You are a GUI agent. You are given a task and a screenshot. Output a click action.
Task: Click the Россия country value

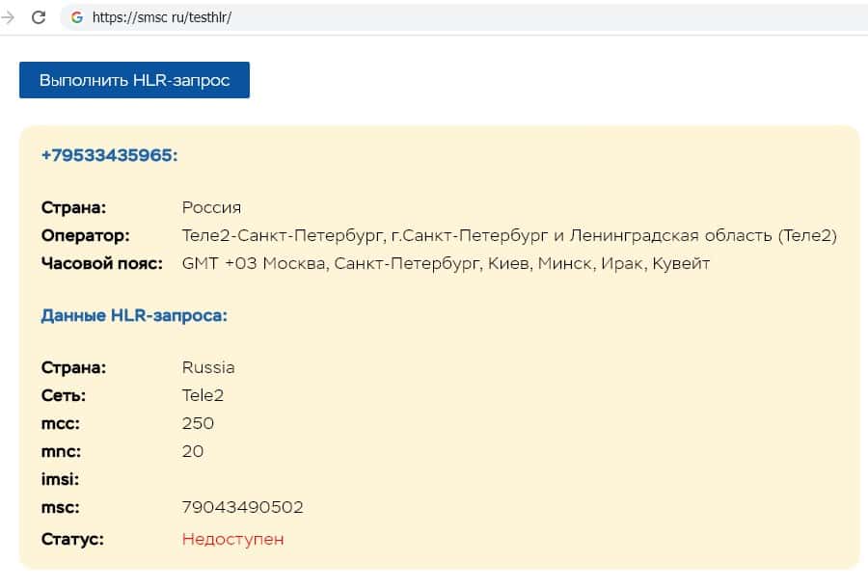click(211, 207)
